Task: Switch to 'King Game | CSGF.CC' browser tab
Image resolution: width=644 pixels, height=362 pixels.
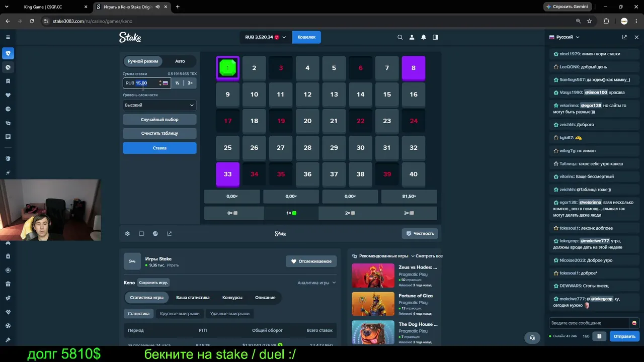Action: 43,7
